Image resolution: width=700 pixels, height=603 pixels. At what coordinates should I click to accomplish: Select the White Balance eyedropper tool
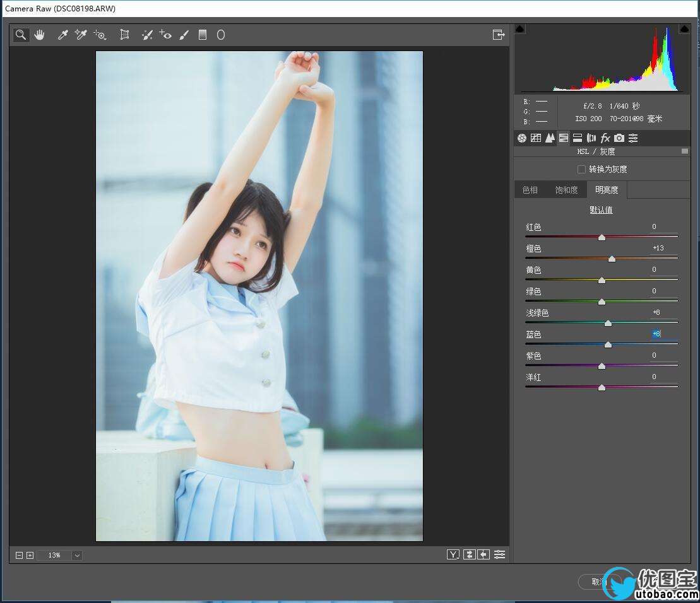pyautogui.click(x=63, y=35)
